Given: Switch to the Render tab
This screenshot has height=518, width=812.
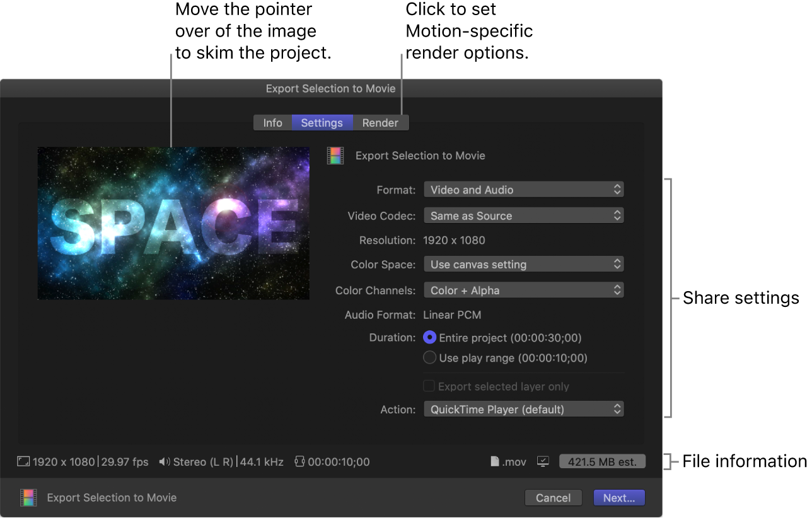Looking at the screenshot, I should (380, 122).
